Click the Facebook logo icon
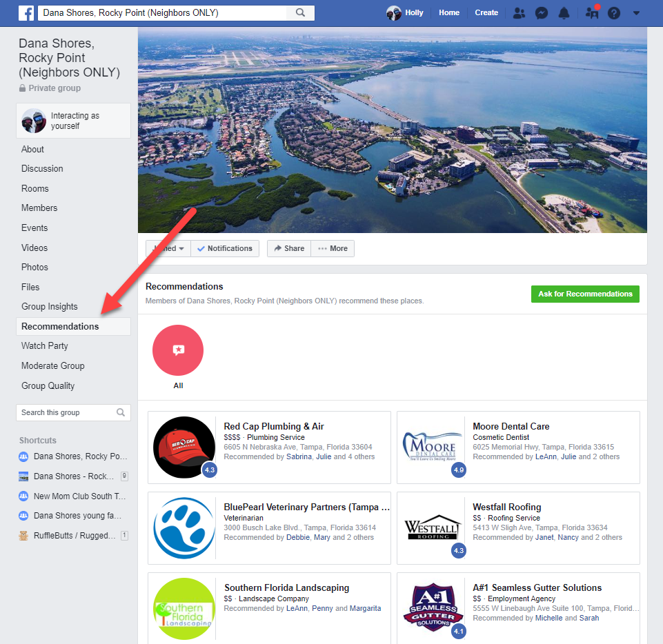Image resolution: width=663 pixels, height=644 pixels. [26, 13]
